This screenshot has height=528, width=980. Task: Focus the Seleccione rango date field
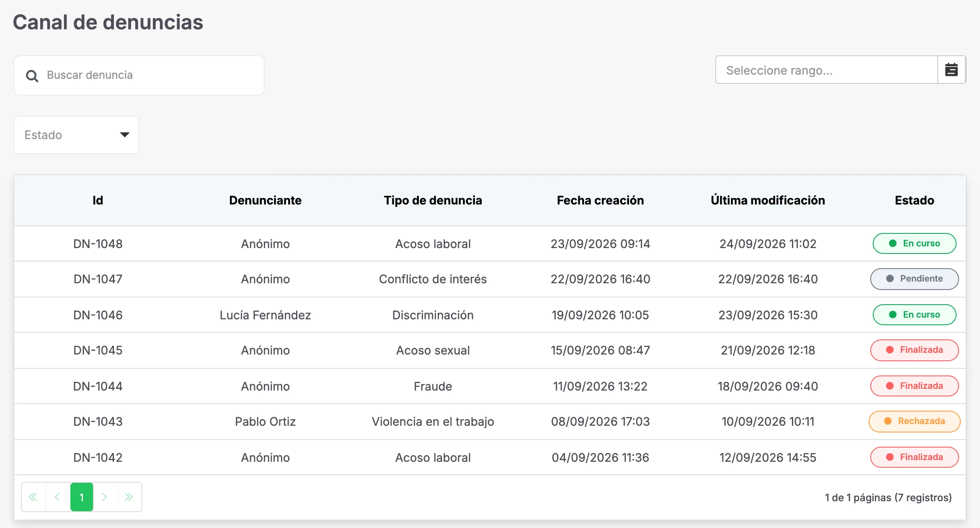click(x=826, y=70)
